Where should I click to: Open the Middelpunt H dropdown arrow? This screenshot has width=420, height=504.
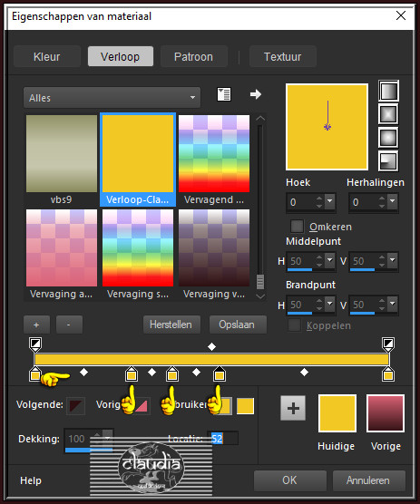point(330,260)
